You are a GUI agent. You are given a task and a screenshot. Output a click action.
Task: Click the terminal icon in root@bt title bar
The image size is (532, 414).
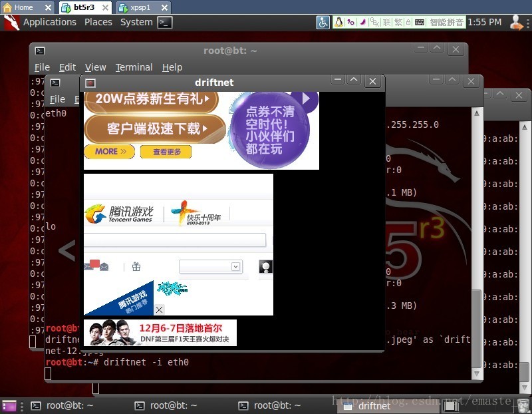pyautogui.click(x=40, y=51)
